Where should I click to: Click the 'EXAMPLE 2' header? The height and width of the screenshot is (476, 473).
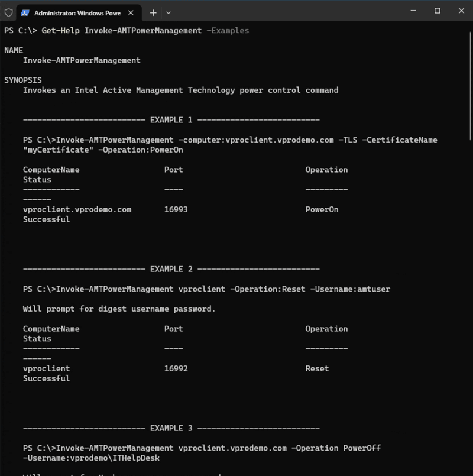point(171,269)
